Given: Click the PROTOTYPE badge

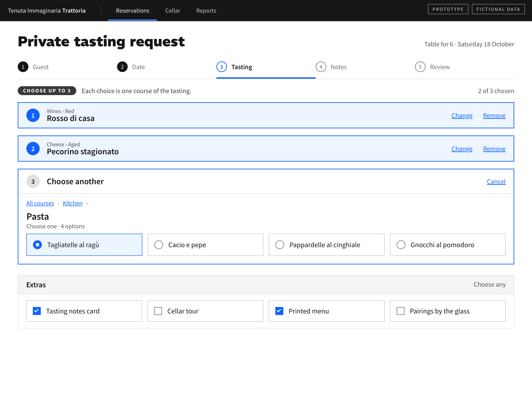Looking at the screenshot, I should 448,9.
